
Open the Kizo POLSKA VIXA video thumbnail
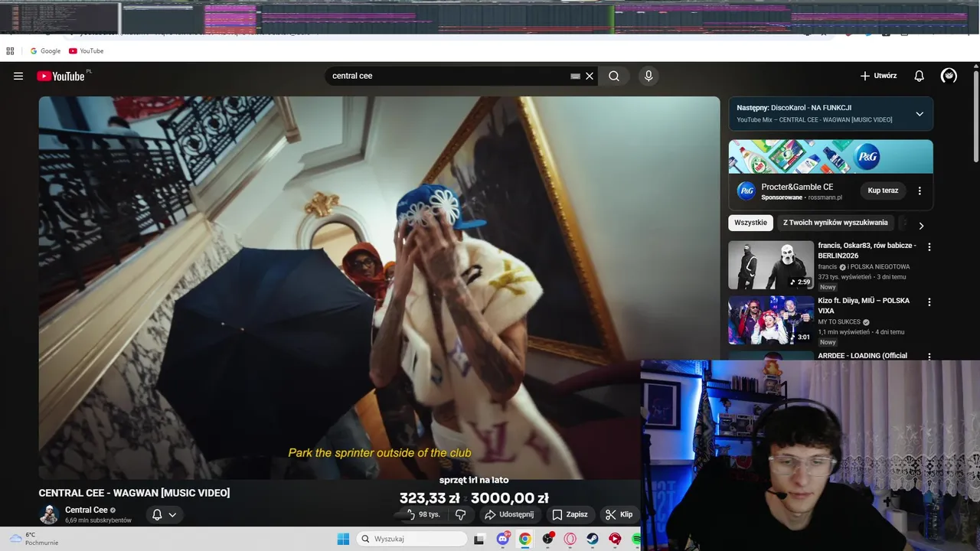[771, 321]
